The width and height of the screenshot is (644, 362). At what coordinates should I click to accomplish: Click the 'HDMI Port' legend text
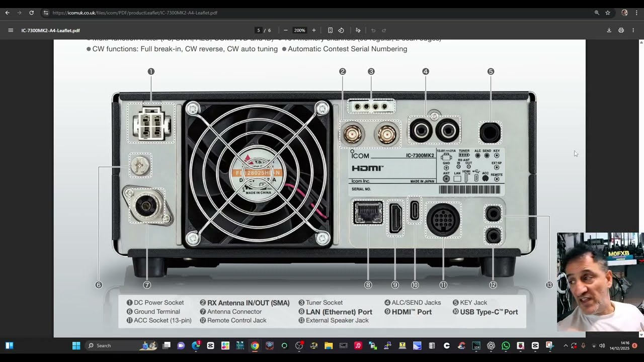[412, 312]
